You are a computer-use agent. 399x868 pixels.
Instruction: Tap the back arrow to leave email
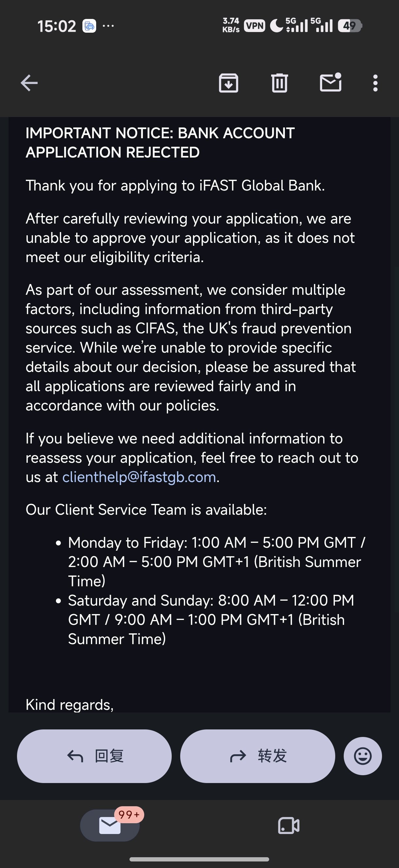pyautogui.click(x=29, y=83)
